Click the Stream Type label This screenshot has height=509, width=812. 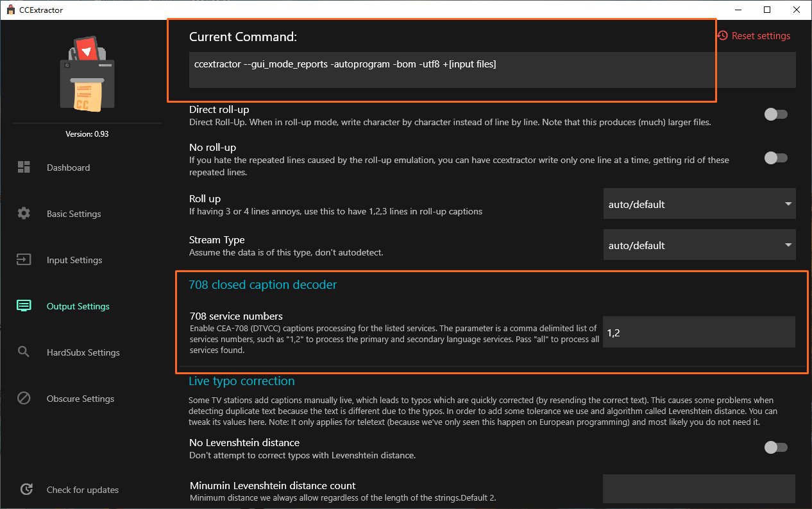pyautogui.click(x=217, y=240)
